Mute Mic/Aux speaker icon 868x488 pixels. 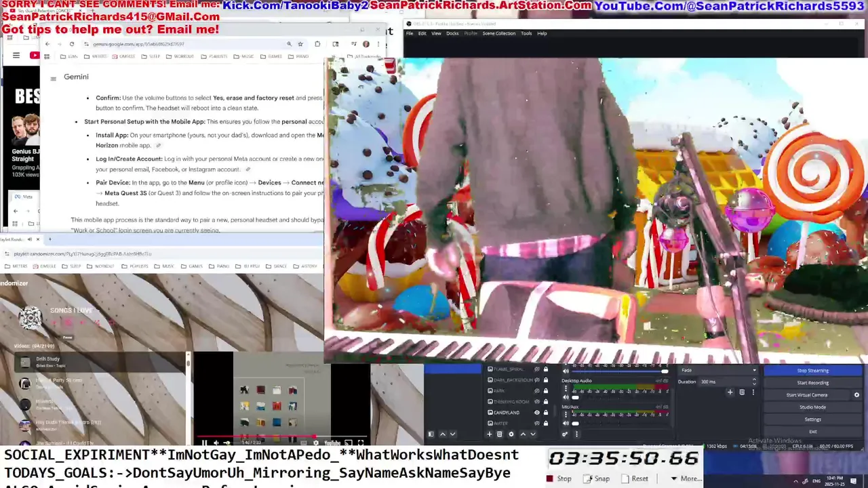click(x=566, y=424)
